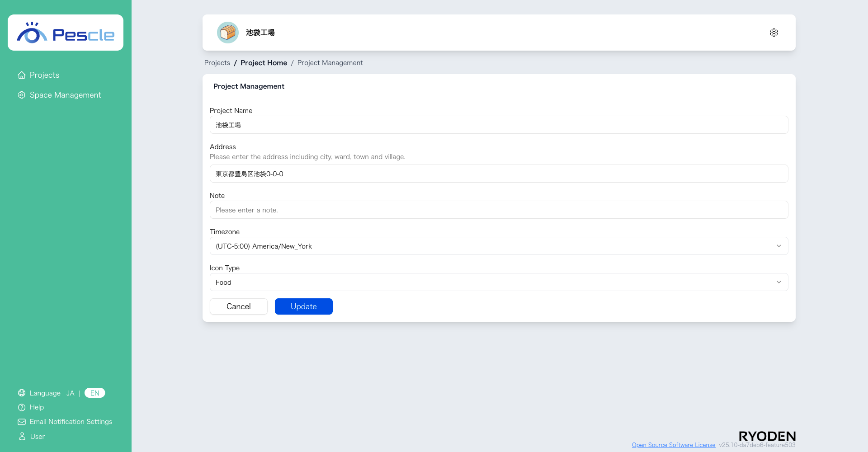Click the Pescle logo
The width and height of the screenshot is (868, 452).
[65, 32]
